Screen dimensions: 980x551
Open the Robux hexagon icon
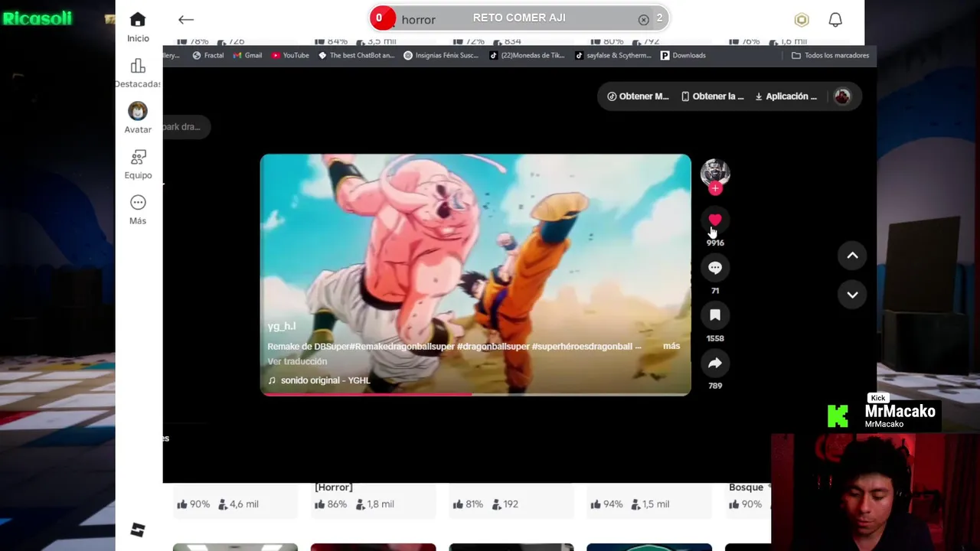tap(802, 20)
